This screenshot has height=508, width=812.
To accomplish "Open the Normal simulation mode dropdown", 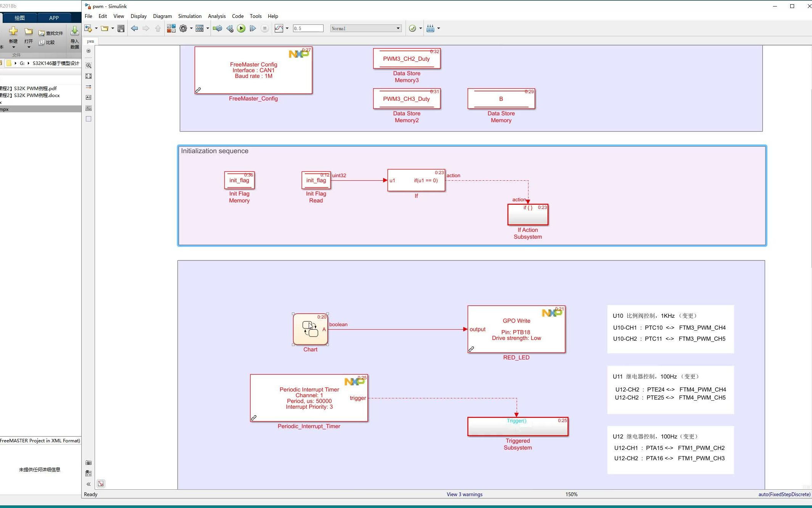I will [x=366, y=28].
